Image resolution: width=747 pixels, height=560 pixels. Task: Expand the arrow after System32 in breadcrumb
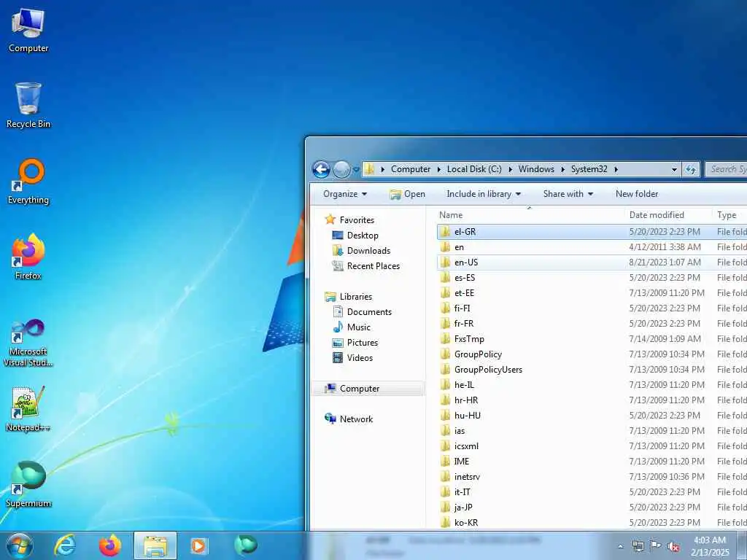pos(616,169)
